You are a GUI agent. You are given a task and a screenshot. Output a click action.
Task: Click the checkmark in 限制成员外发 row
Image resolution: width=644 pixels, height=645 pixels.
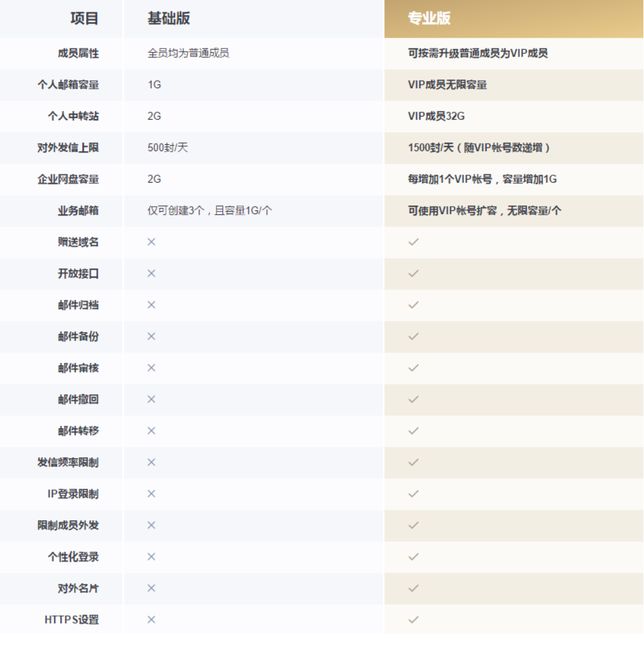pyautogui.click(x=414, y=525)
